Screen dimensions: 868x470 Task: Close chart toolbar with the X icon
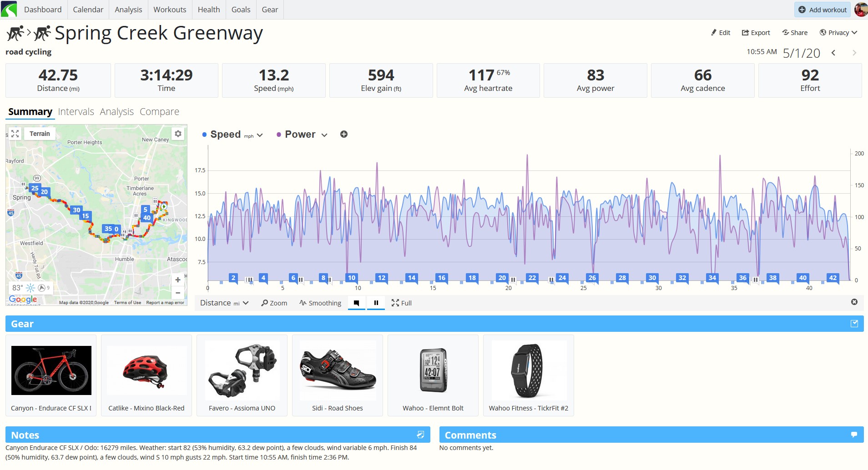[x=854, y=302]
